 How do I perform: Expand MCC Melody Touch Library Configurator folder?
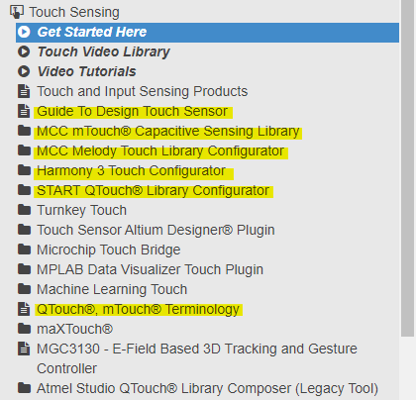[24, 150]
